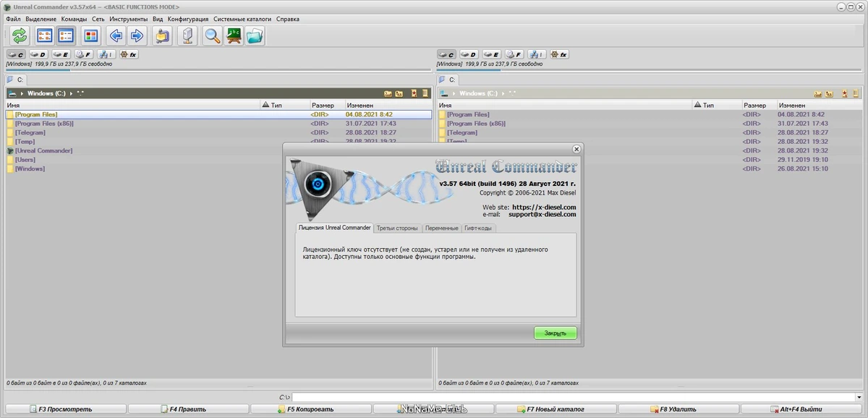
Task: Toggle the first list view mode button
Action: pos(45,35)
